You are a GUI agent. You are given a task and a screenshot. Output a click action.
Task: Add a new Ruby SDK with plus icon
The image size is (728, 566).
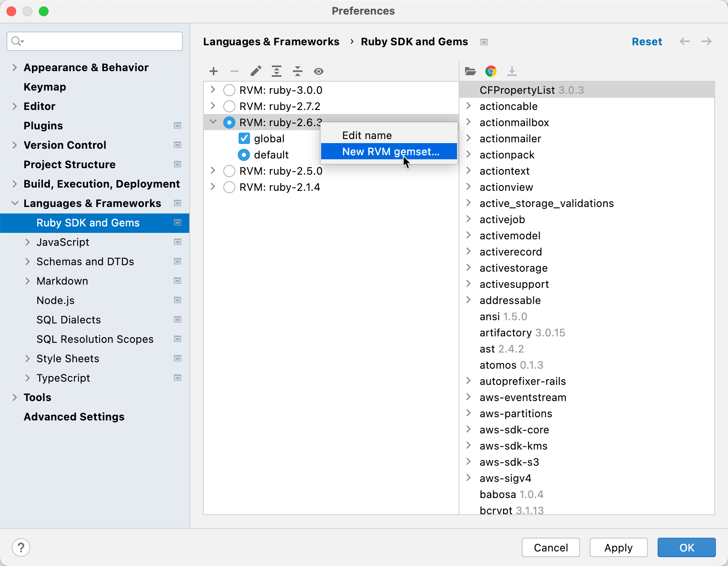click(x=213, y=71)
